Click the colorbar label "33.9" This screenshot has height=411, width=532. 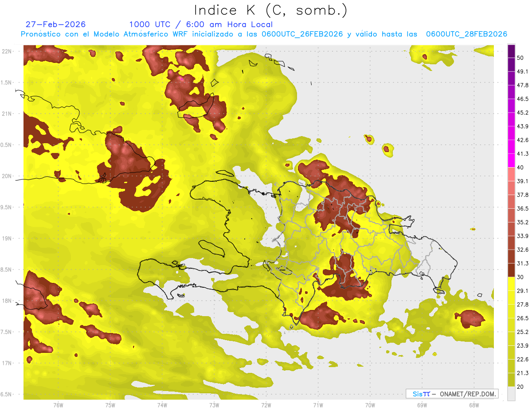[x=523, y=236]
